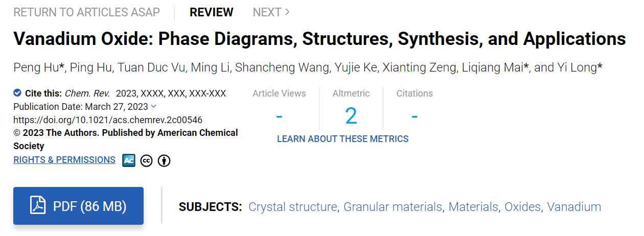Expand the Publication Date dropdown chevron
Image resolution: width=644 pixels, height=236 pixels.
(154, 106)
